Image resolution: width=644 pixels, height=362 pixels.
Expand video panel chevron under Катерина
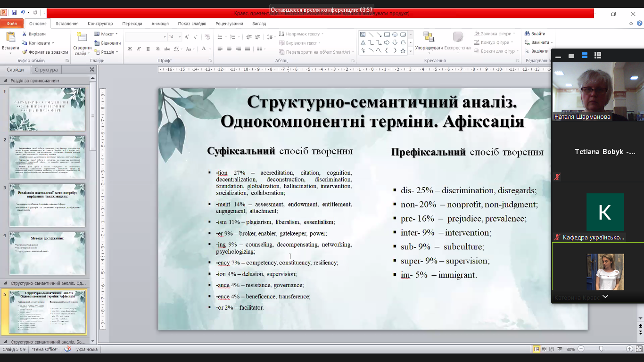click(x=605, y=296)
